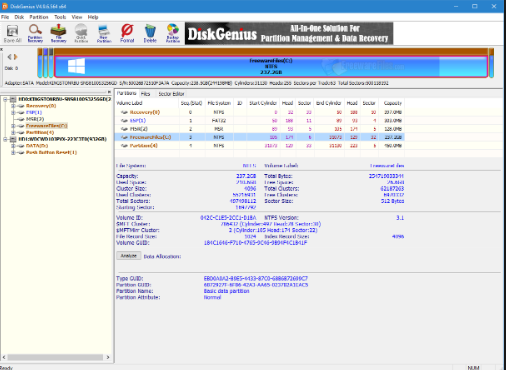This screenshot has width=506, height=370.
Task: Click drive icon in Recovery(0) table row
Action: click(x=124, y=112)
